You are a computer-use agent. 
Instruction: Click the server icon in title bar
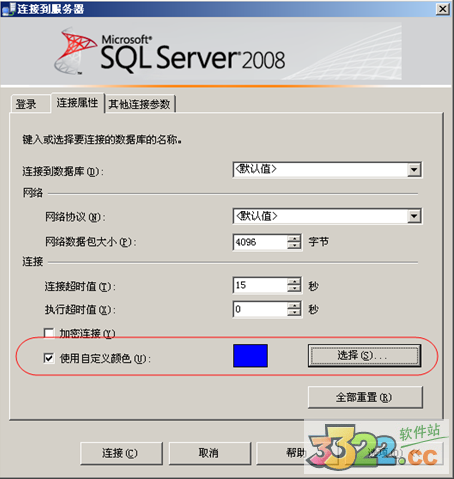[8, 9]
